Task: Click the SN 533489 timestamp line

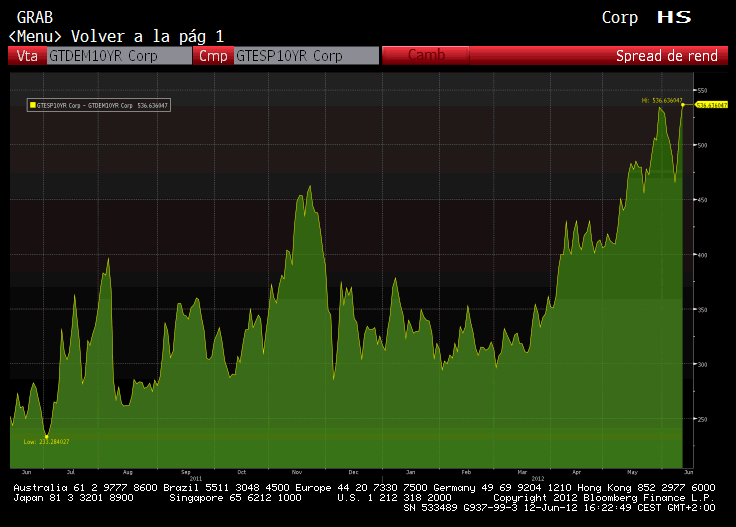Action: click(560, 508)
